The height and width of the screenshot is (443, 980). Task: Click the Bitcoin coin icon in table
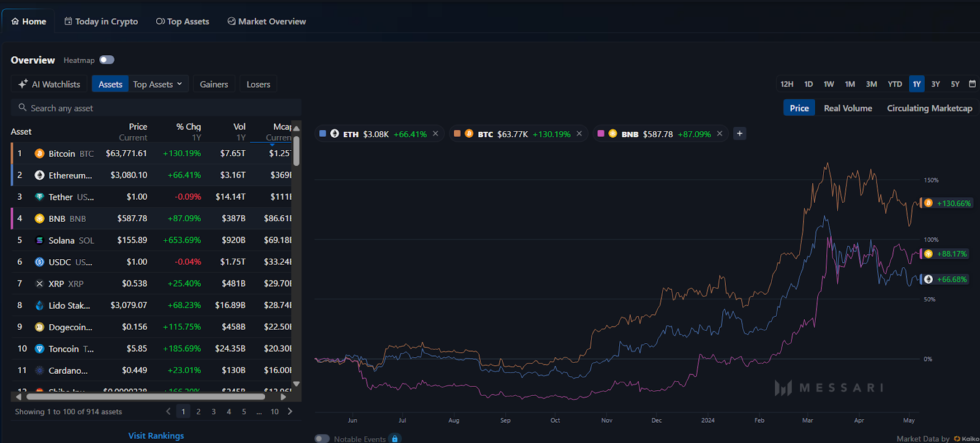(x=39, y=154)
